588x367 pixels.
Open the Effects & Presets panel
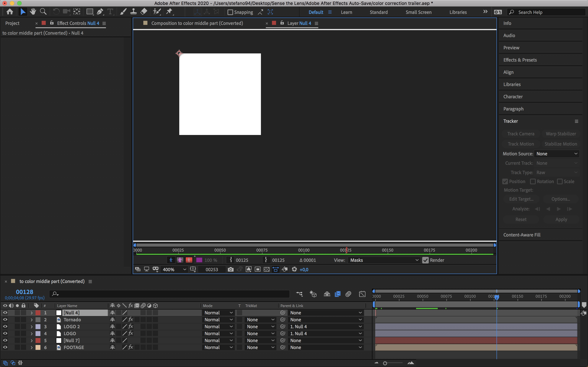520,60
